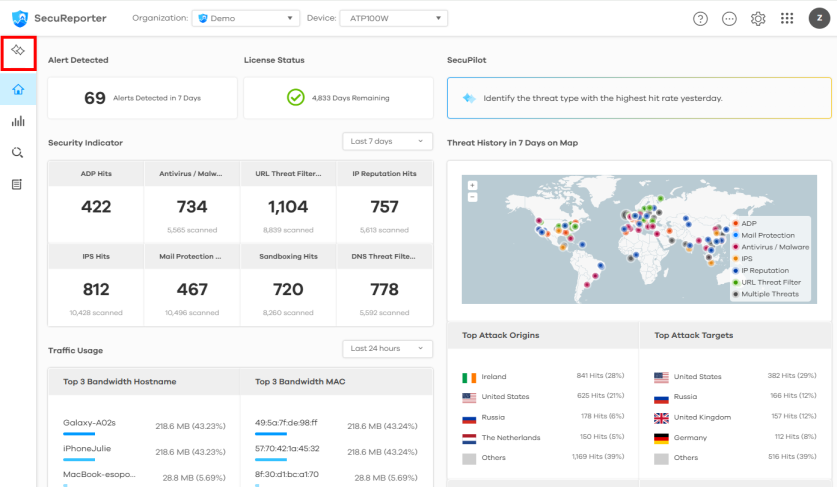Open the 69 Alerts Detected card

tap(142, 98)
